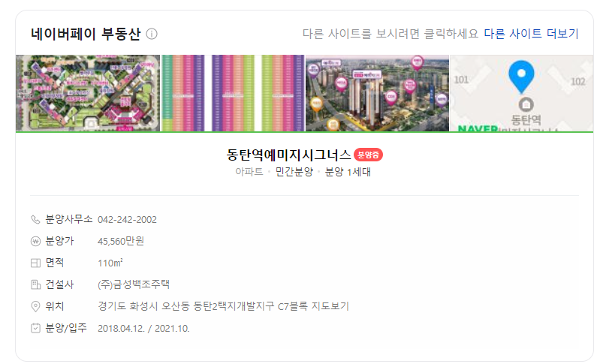
Task: Click the 민간분양 type label
Action: (294, 172)
